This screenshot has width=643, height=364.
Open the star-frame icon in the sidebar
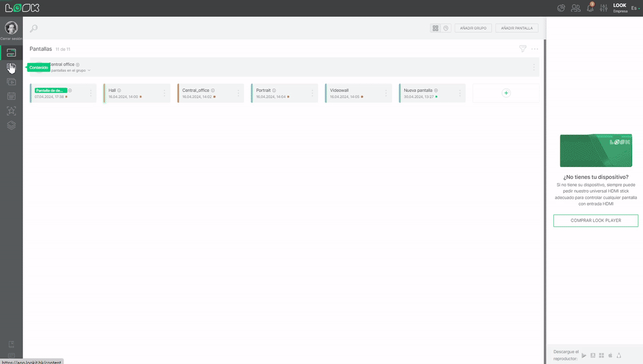11,111
